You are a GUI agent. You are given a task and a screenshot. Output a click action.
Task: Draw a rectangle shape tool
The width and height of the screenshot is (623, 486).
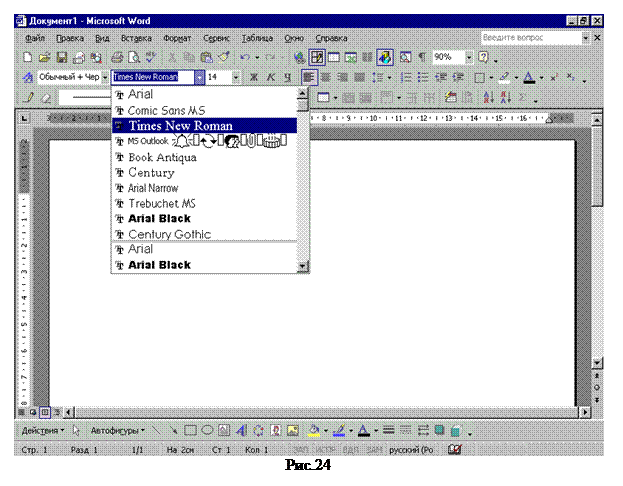coord(190,430)
